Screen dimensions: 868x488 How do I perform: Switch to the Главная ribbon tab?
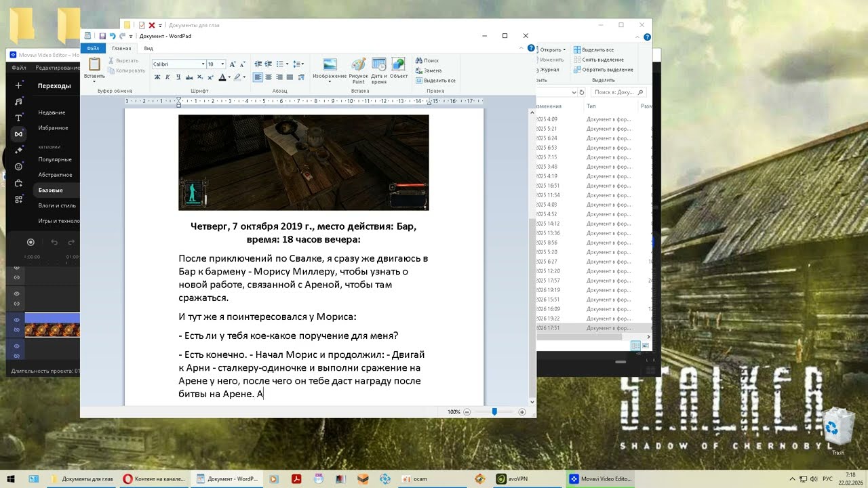[x=121, y=48]
